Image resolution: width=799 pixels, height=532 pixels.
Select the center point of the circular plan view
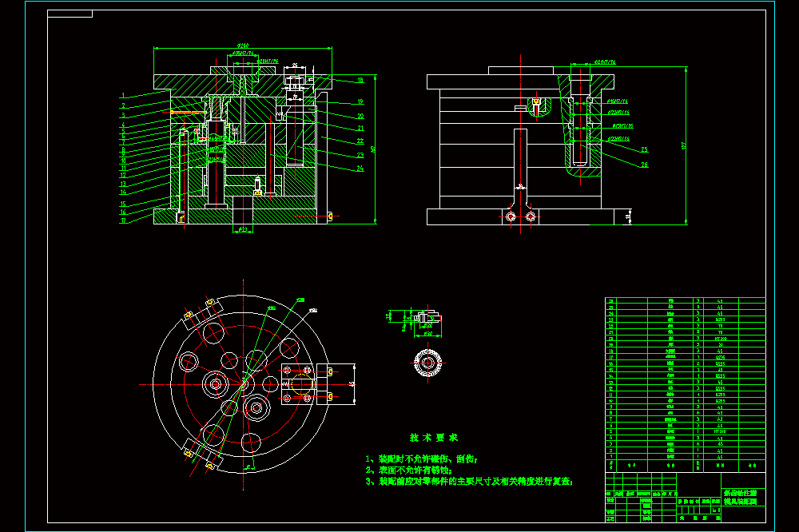point(243,384)
